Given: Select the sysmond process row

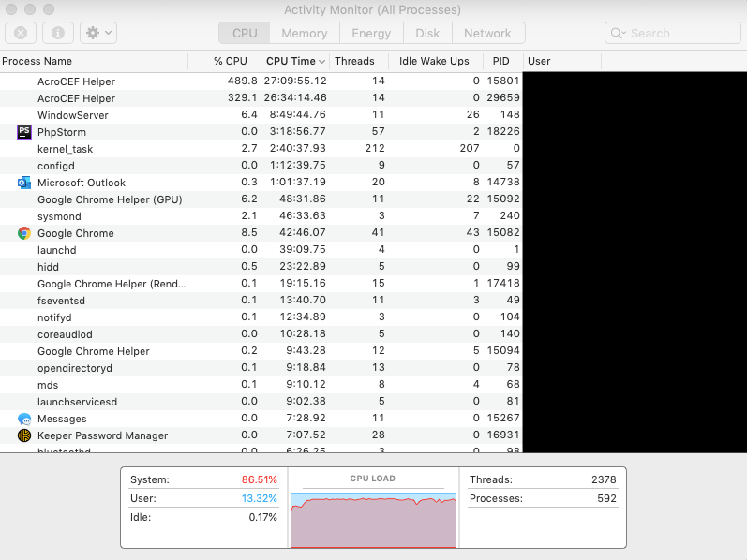Looking at the screenshot, I should [x=261, y=216].
